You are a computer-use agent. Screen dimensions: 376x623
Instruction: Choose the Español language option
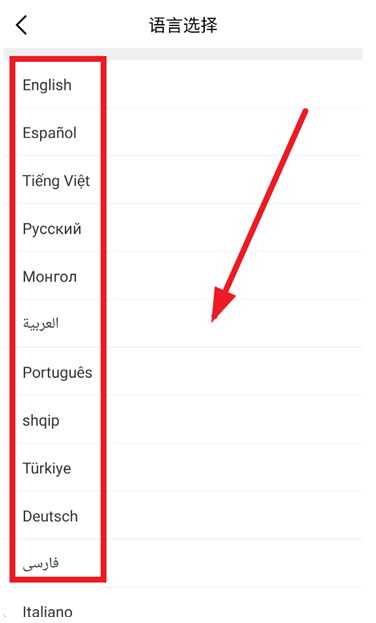click(183, 132)
